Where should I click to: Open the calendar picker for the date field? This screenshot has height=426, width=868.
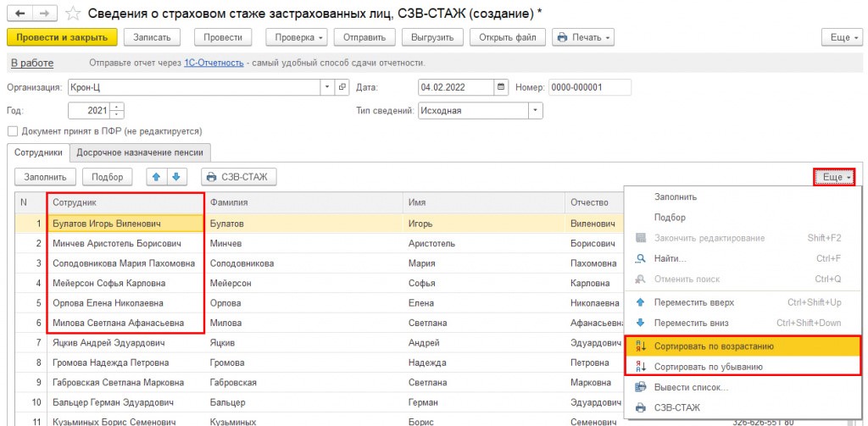coord(501,87)
